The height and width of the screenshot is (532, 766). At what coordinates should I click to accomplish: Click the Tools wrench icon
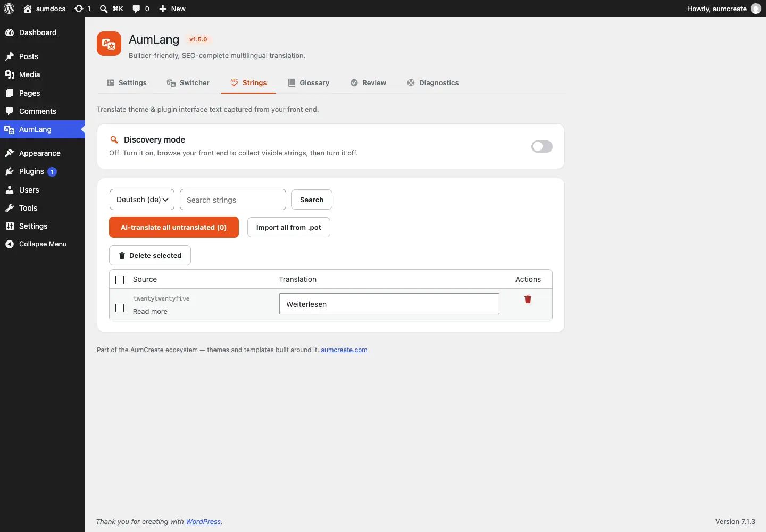click(x=10, y=208)
